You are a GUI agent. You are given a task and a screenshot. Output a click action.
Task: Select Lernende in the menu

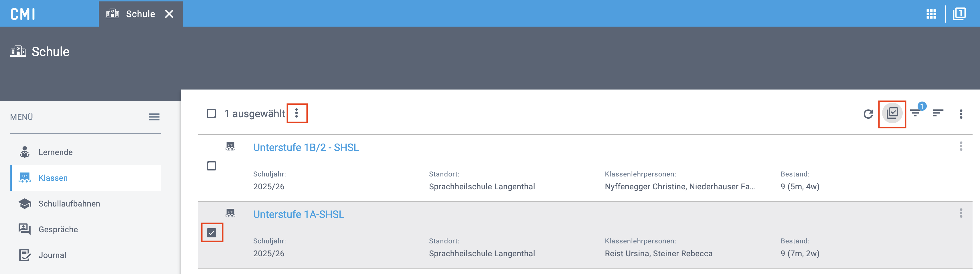pos(56,152)
